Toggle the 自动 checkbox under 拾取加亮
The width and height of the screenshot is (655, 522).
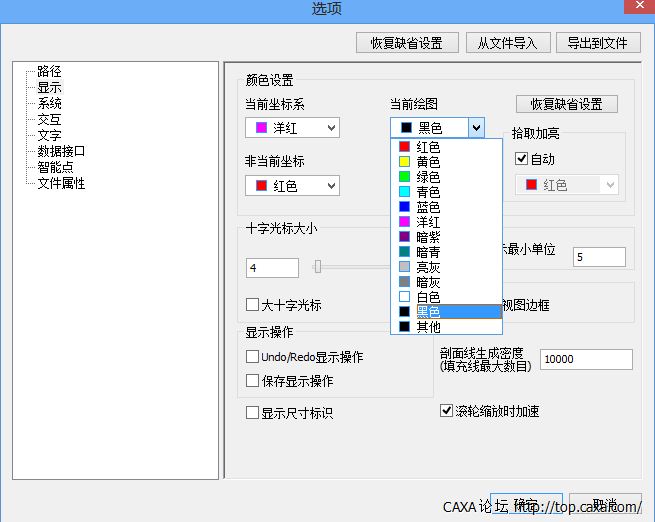point(521,159)
